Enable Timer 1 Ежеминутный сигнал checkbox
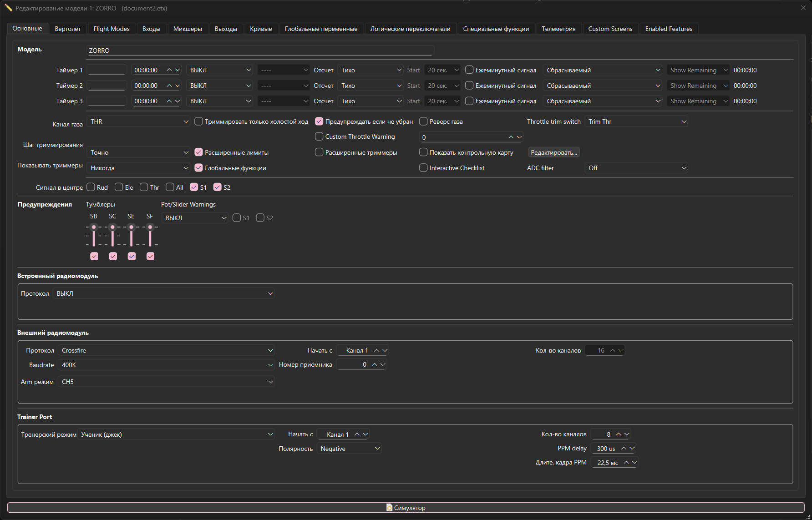Screen dimensions: 812x520 tap(469, 70)
